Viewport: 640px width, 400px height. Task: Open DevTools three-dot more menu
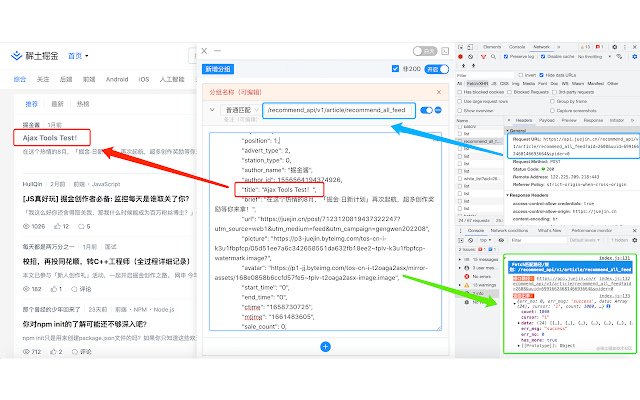(624, 47)
